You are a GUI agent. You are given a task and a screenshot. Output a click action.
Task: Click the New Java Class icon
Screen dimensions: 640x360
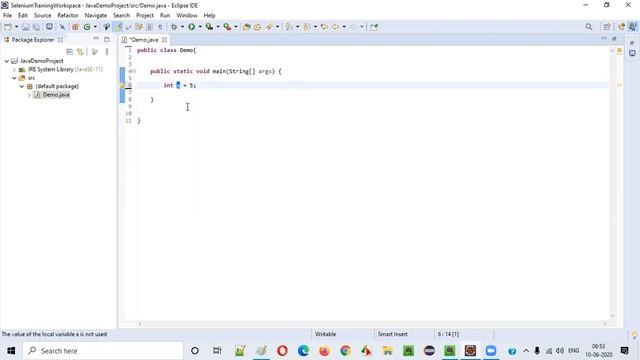coord(87,27)
